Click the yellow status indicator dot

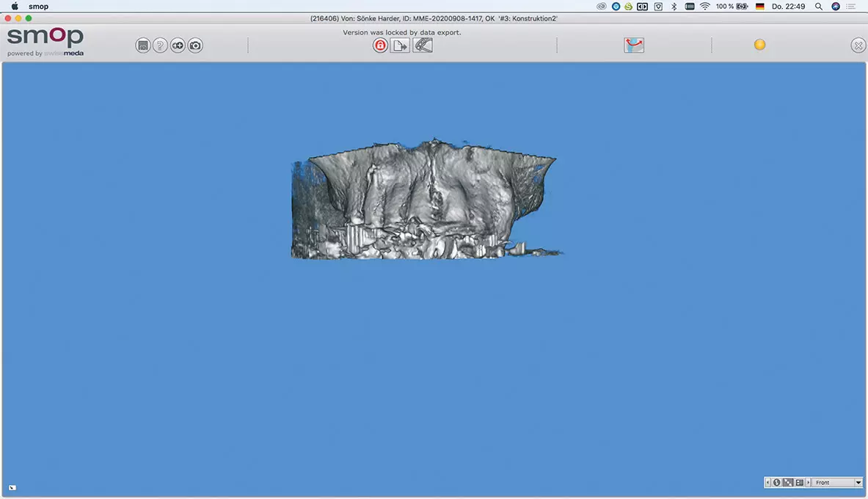coord(759,45)
